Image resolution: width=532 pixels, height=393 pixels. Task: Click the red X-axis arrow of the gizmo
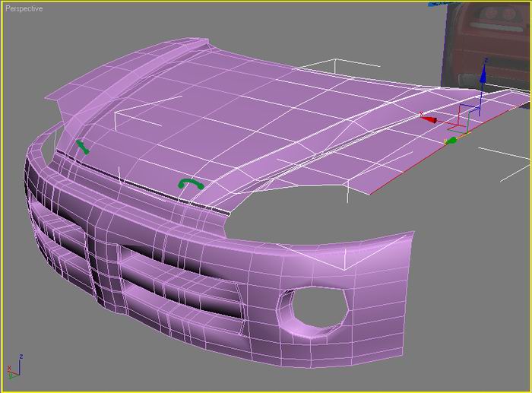coord(429,119)
